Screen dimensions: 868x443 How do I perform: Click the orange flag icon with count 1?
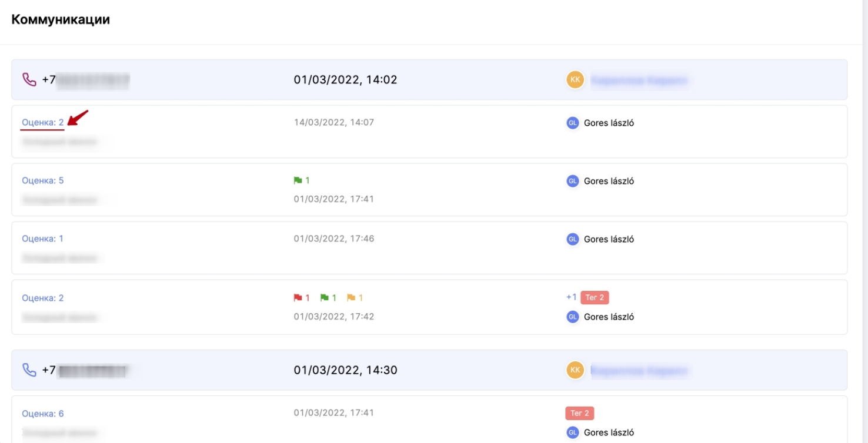pos(351,298)
